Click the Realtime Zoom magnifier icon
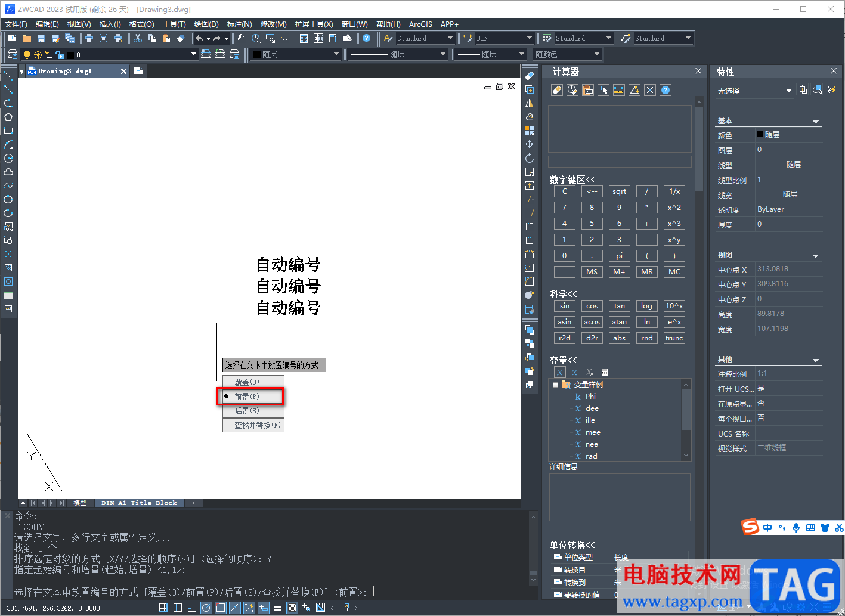845x616 pixels. click(256, 38)
